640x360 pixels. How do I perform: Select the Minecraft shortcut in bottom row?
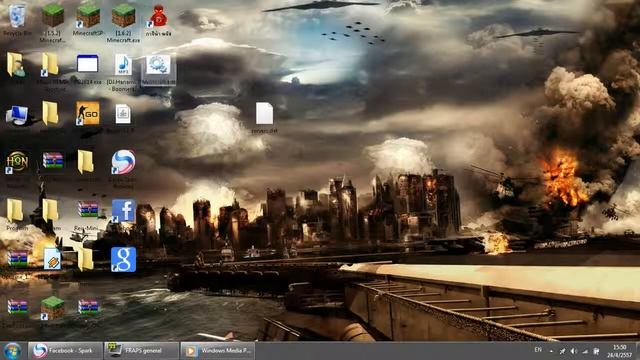coord(53,308)
